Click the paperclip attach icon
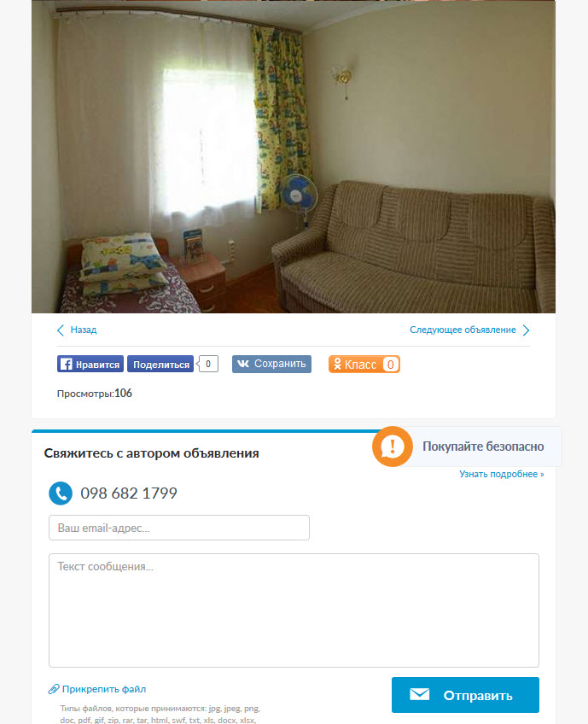The height and width of the screenshot is (724, 588). coord(54,689)
